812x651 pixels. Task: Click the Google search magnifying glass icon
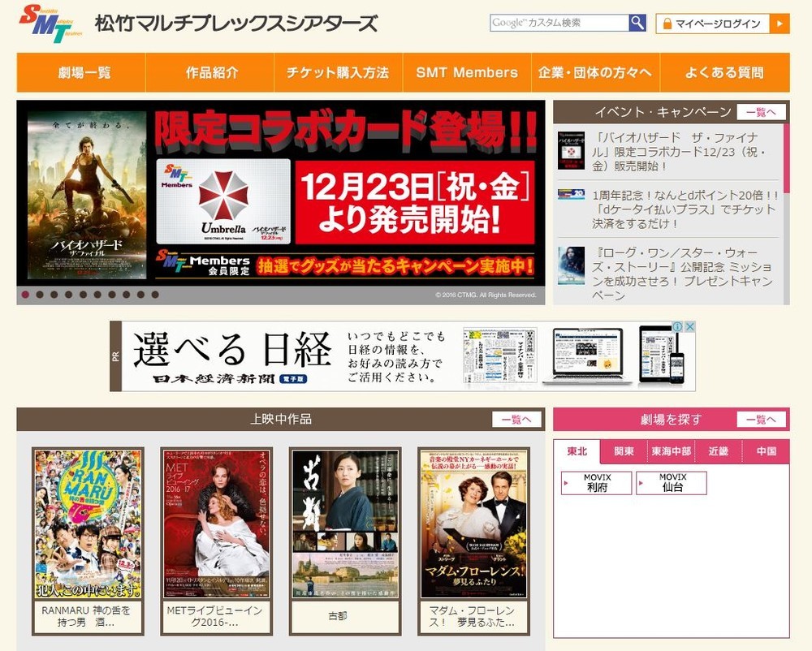pyautogui.click(x=637, y=23)
